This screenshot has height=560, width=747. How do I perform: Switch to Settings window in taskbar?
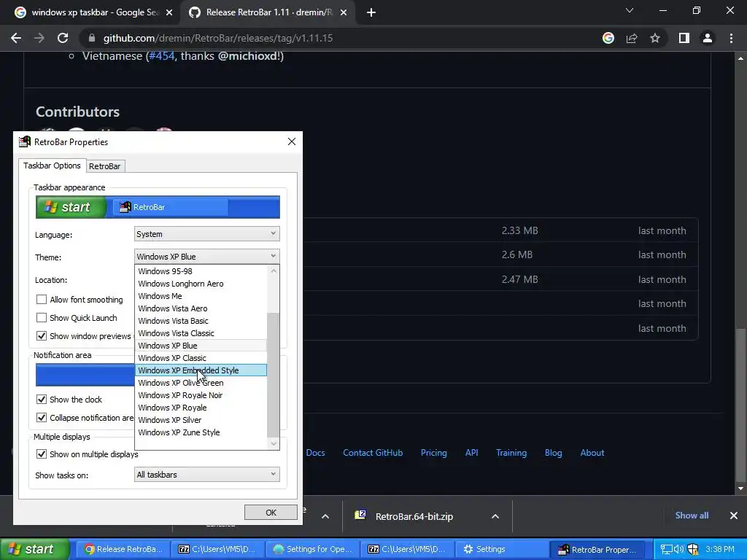coord(501,549)
